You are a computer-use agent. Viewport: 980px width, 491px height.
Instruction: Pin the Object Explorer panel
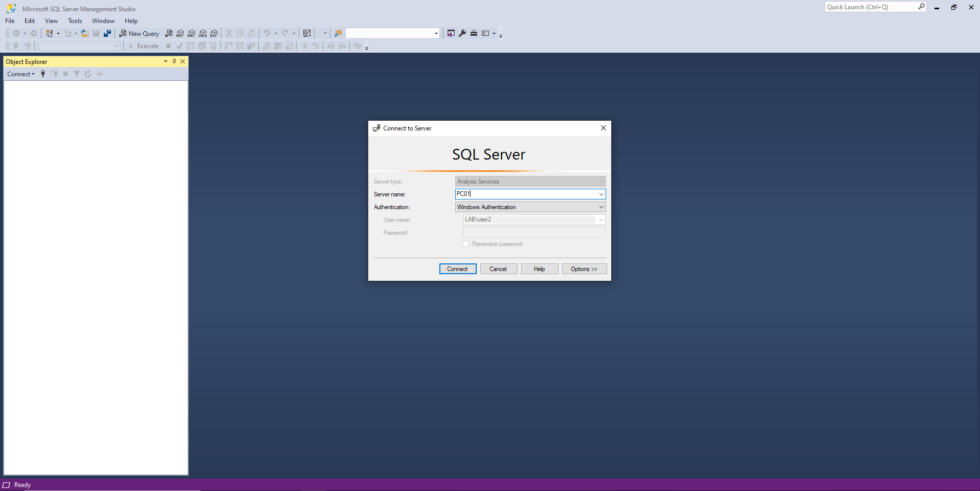[174, 61]
